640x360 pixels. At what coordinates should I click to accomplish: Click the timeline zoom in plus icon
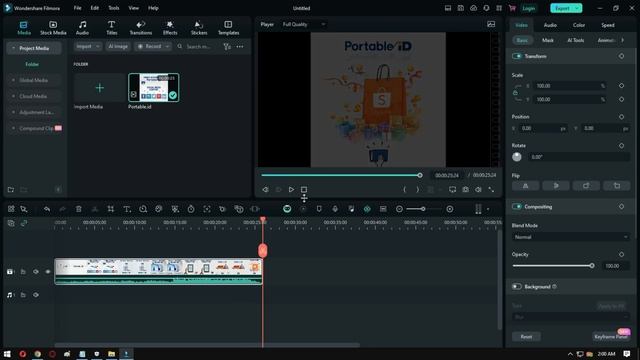449,209
